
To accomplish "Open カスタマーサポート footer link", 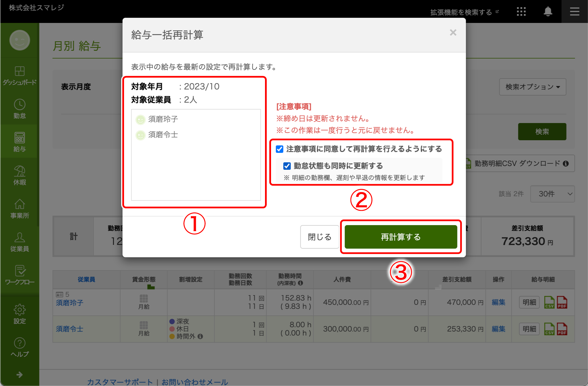I will [120, 382].
